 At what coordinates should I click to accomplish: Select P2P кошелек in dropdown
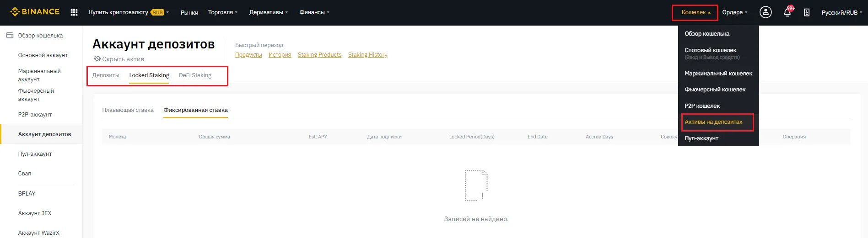pos(702,106)
